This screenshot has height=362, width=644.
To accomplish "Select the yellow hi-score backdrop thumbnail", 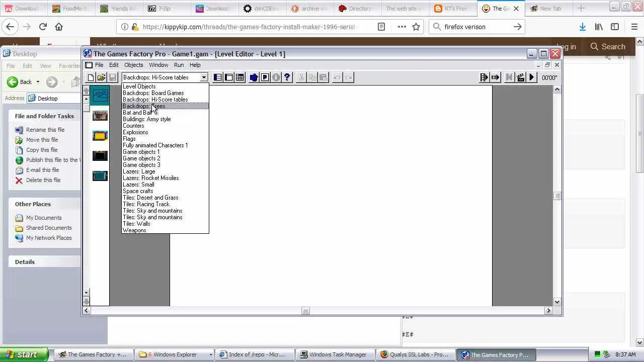I will pos(100,136).
